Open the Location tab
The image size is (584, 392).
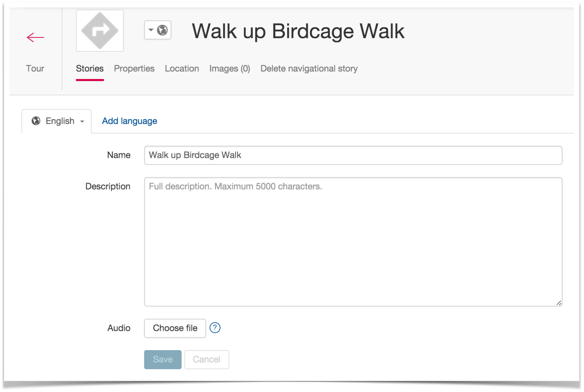[x=182, y=68]
